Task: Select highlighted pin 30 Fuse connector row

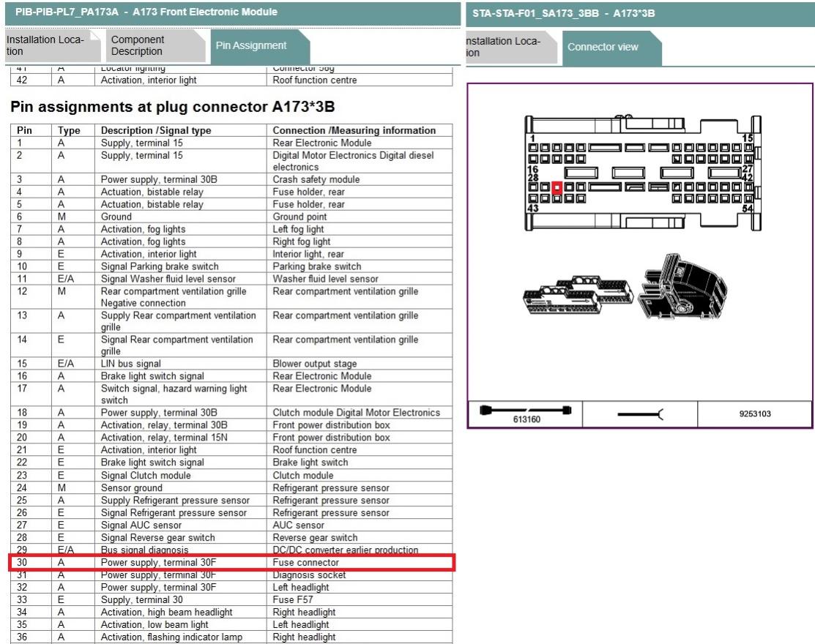Action: [x=231, y=563]
